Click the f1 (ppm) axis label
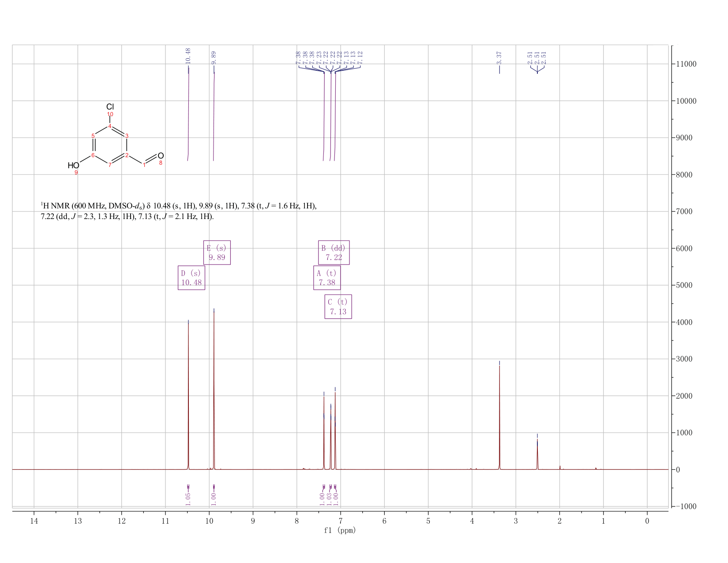The height and width of the screenshot is (563, 728). (x=340, y=530)
